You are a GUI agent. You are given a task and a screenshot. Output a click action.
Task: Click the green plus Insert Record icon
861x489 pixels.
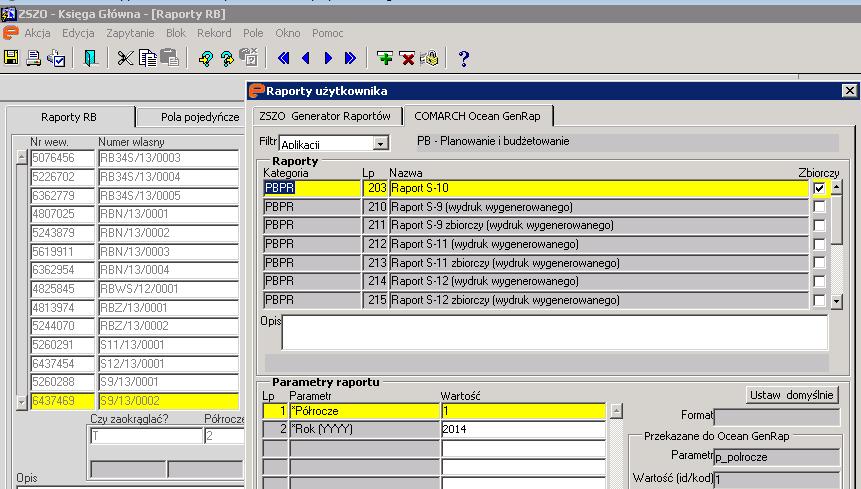point(384,58)
